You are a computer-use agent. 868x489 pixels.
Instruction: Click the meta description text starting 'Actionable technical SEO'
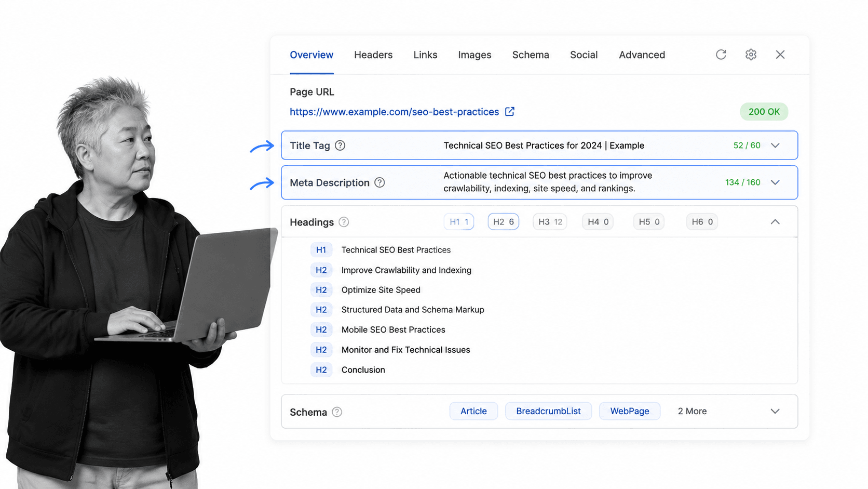[x=548, y=182]
